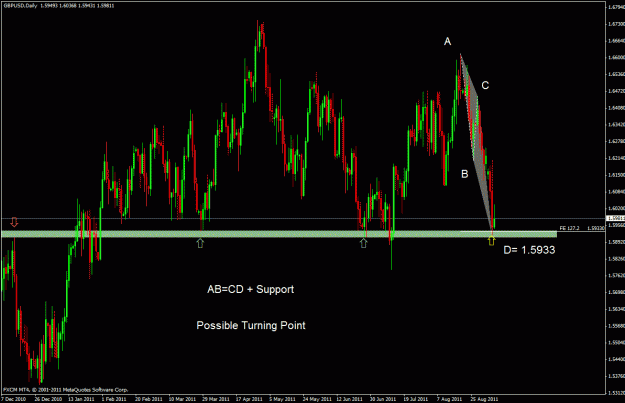Select the green horizontal support zone
This screenshot has width=625, height=403.
coord(279,234)
